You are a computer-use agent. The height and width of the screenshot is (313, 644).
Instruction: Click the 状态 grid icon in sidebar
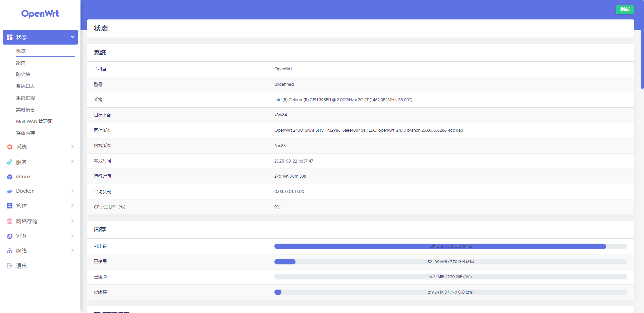[10, 37]
